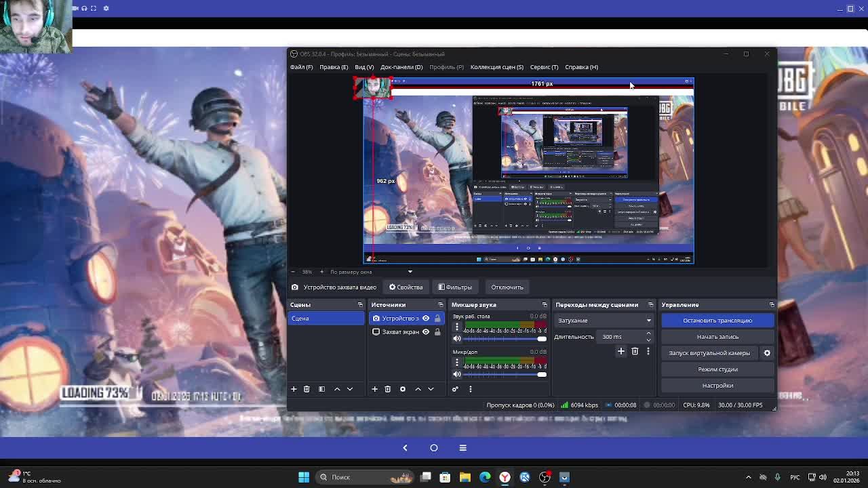Open the Windows Start menu
This screenshot has width=868, height=488.
click(304, 477)
